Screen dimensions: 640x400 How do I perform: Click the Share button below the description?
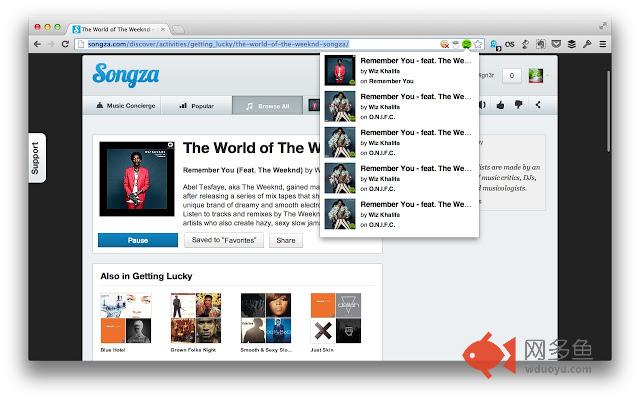(x=286, y=240)
